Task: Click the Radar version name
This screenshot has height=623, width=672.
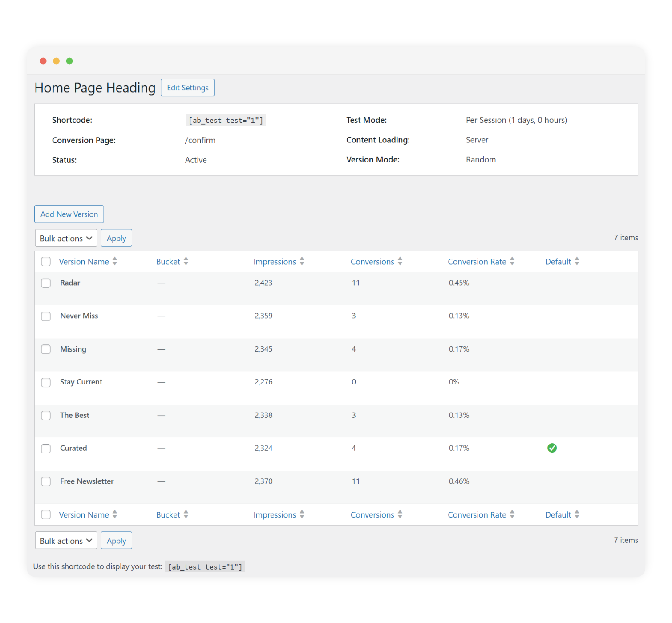Action: pyautogui.click(x=70, y=283)
